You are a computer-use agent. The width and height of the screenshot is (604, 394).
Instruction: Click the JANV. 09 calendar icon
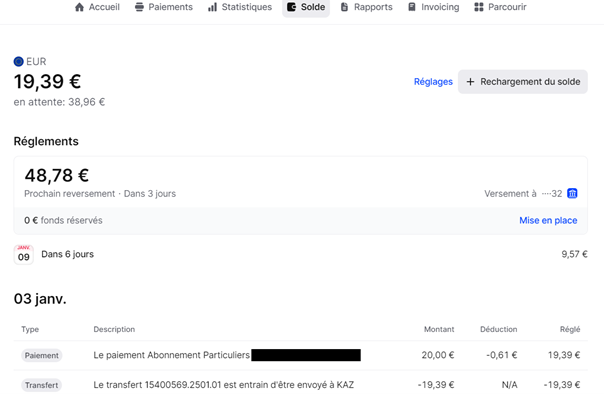pos(23,254)
